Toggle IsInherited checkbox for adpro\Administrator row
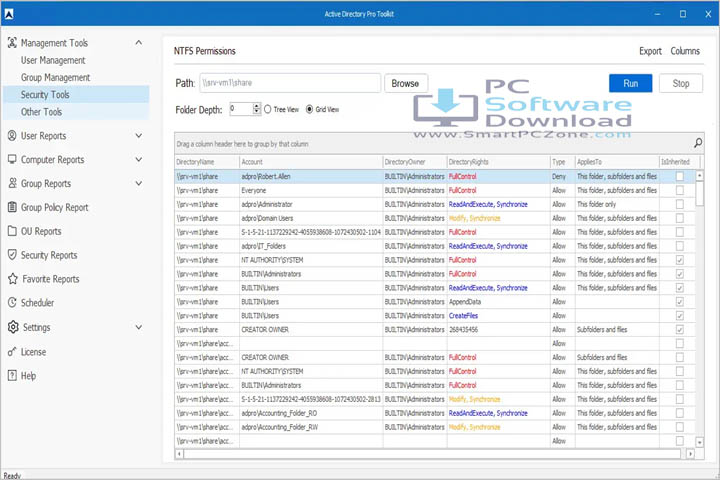 [680, 204]
